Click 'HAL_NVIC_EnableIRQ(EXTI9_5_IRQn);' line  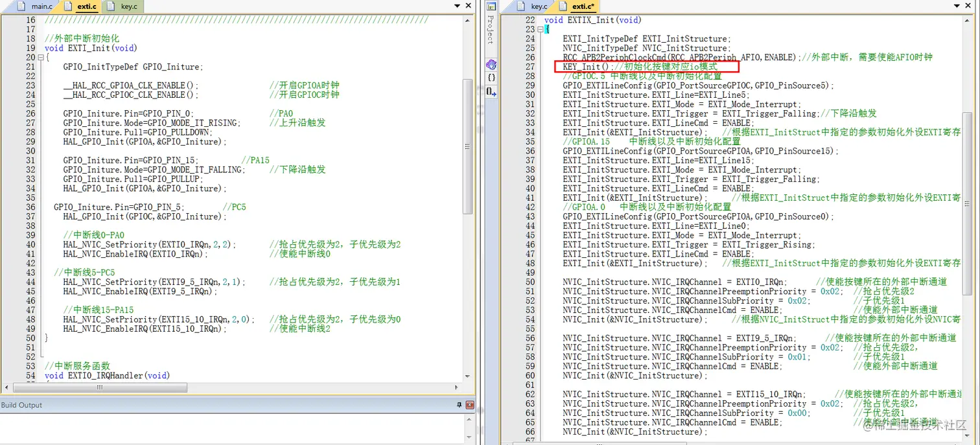coord(140,291)
